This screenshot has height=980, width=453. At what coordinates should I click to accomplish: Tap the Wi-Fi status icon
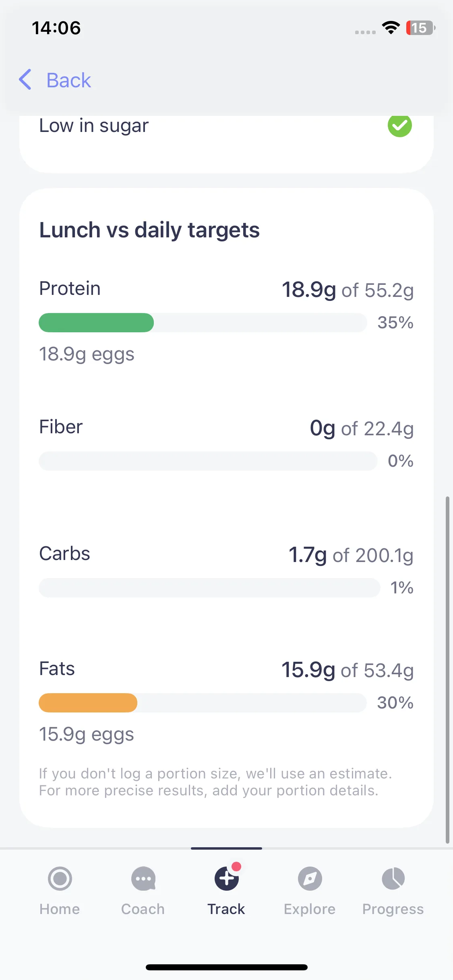[x=391, y=28]
